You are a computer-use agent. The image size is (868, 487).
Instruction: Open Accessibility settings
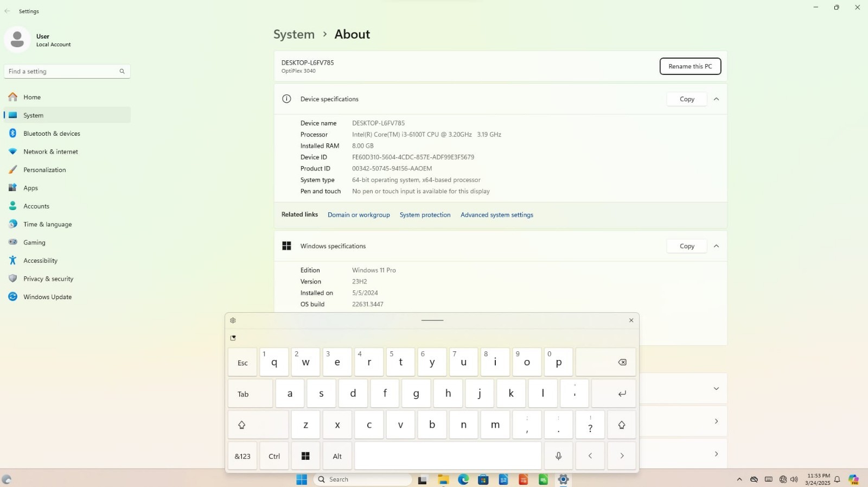click(67, 261)
